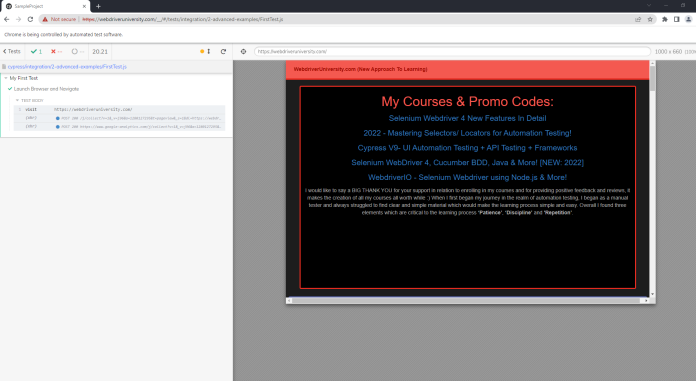Open Selenium Webdriver 4 New Features In Detail link
The height and width of the screenshot is (382, 697).
pos(468,118)
